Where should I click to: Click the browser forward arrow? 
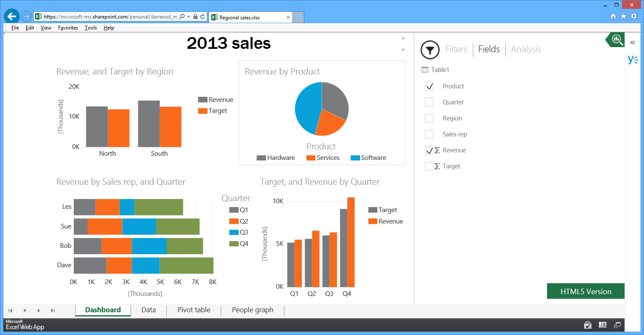[27, 16]
